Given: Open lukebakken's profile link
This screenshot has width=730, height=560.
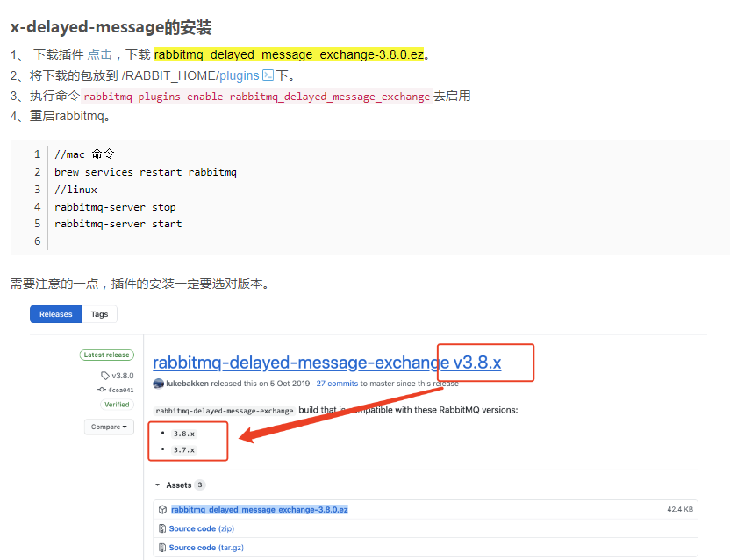Looking at the screenshot, I should 187,384.
